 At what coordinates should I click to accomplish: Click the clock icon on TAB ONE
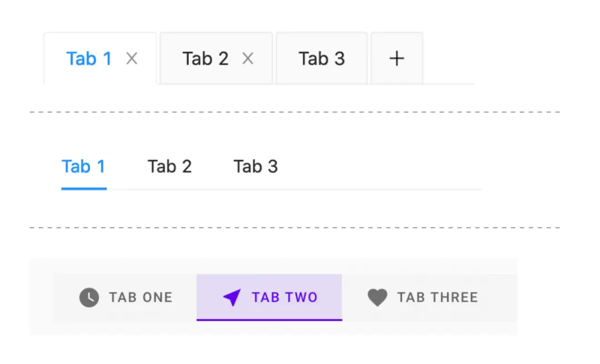coord(89,297)
